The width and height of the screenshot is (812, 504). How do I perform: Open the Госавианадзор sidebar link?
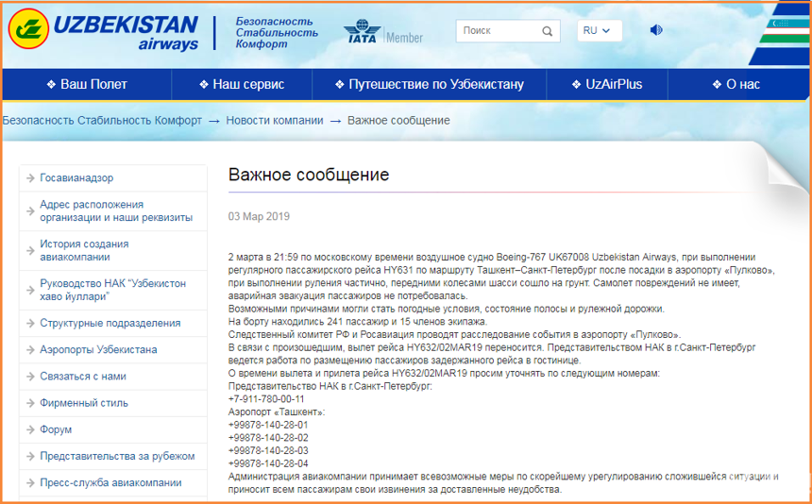click(76, 178)
